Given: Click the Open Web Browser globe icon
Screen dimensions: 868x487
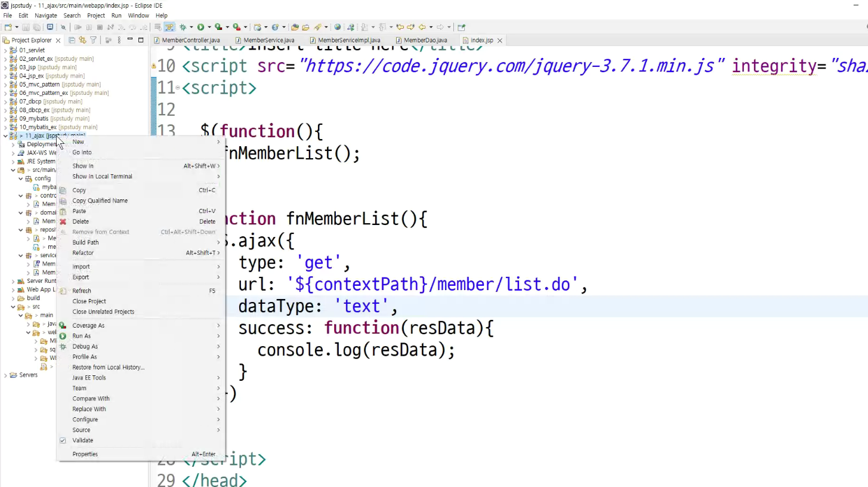Looking at the screenshot, I should point(338,27).
